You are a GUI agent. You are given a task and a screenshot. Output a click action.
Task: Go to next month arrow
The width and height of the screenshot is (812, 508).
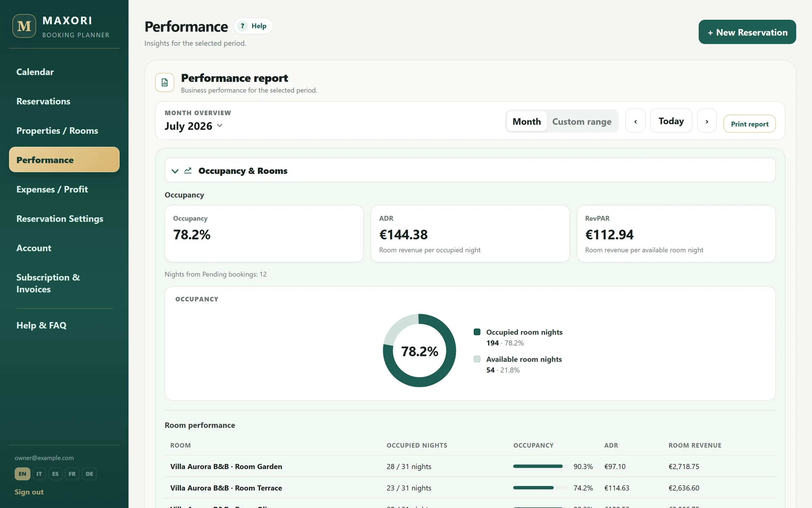(x=707, y=121)
